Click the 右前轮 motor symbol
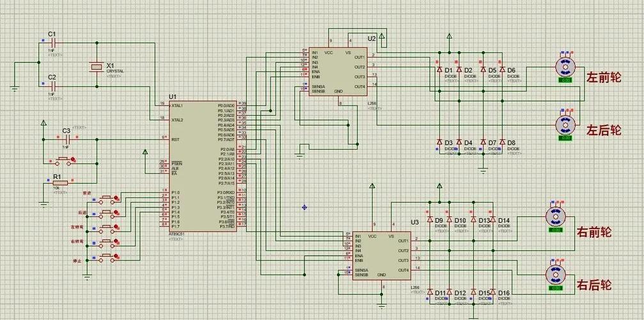Screen dimensions: 644x320 [x=555, y=216]
